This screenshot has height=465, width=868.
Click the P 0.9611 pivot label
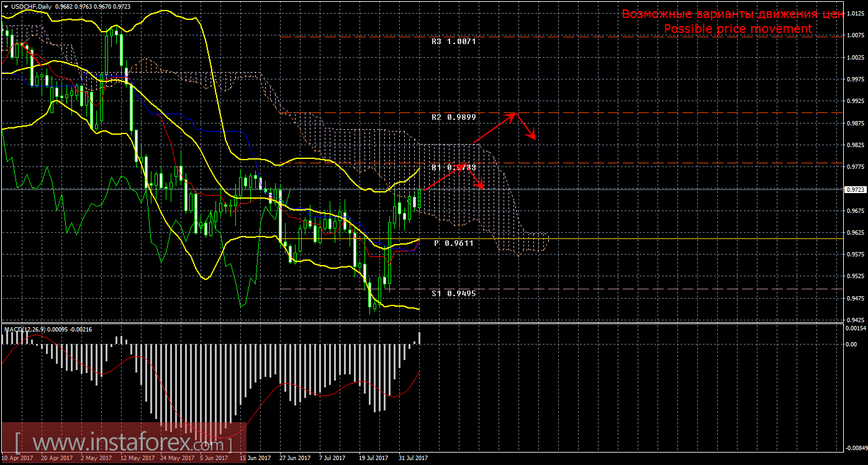click(454, 243)
